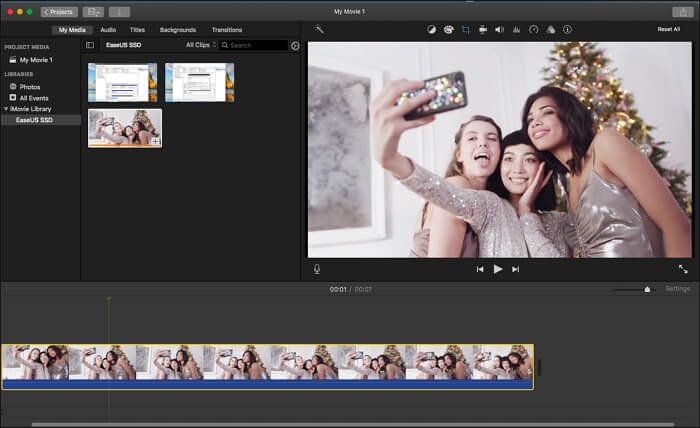Screen dimensions: 700x428
Task: Click the magic wand auto-enhance icon
Action: coord(319,30)
